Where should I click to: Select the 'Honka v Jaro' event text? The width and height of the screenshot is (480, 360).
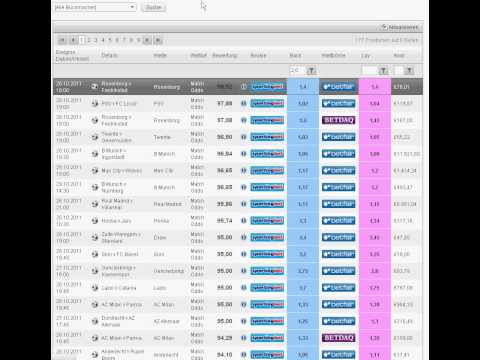(x=116, y=221)
